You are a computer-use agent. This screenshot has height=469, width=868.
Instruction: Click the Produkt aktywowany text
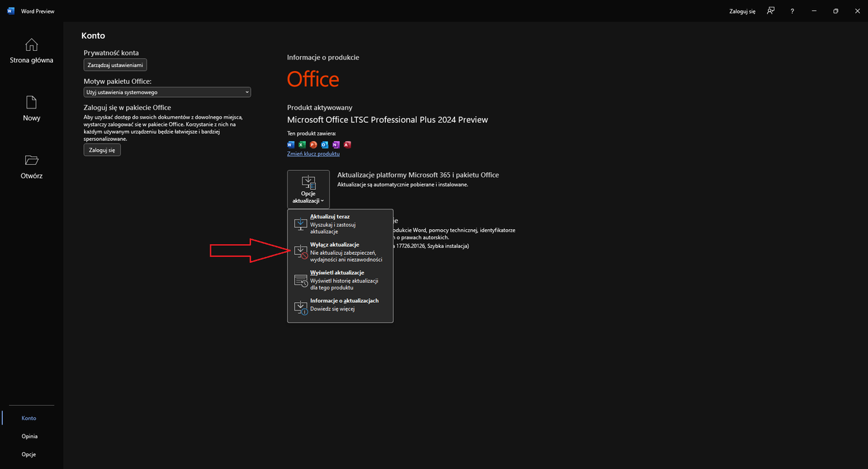[x=319, y=108]
